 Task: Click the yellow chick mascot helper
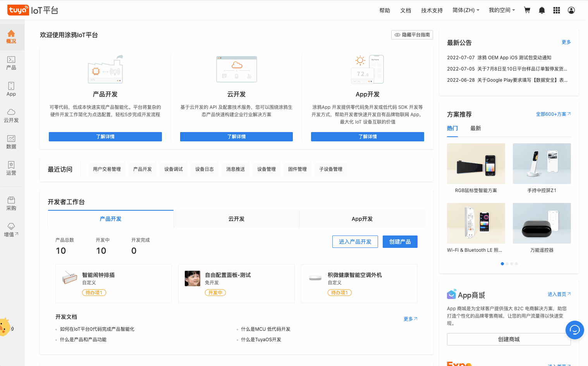coord(5,327)
